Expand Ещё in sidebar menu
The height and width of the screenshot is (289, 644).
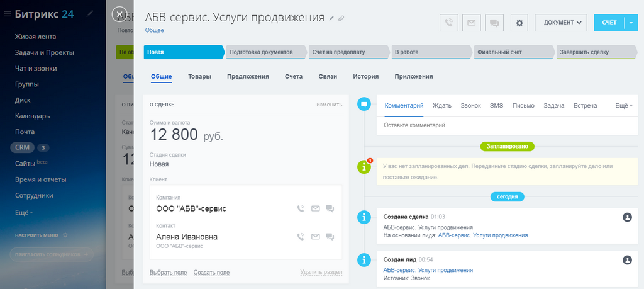(x=24, y=213)
